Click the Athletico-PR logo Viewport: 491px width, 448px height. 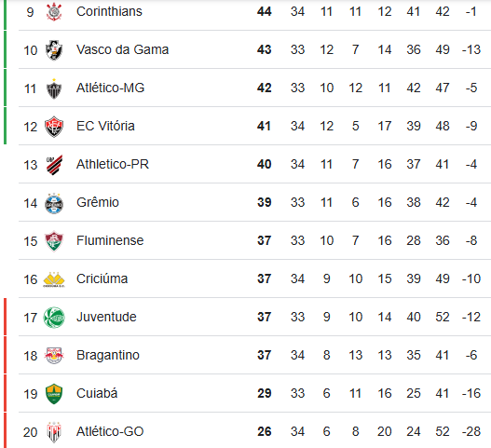54,165
